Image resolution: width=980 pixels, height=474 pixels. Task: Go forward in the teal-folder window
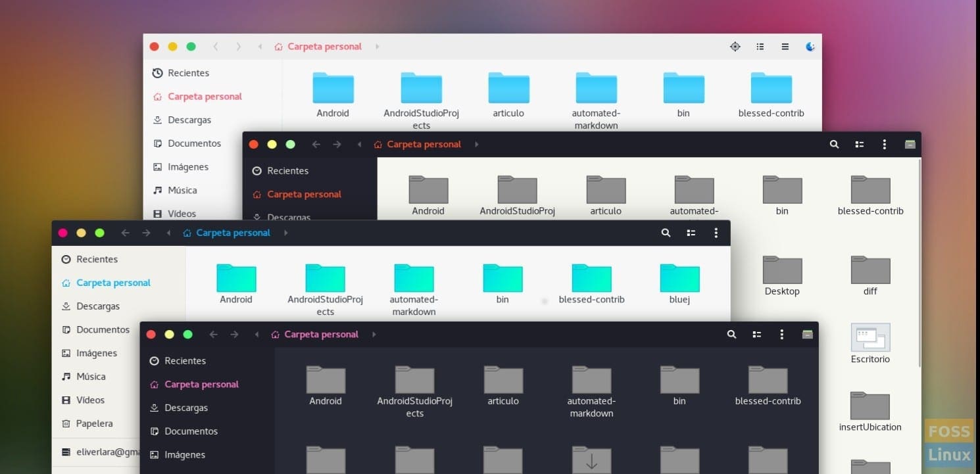[x=146, y=233]
